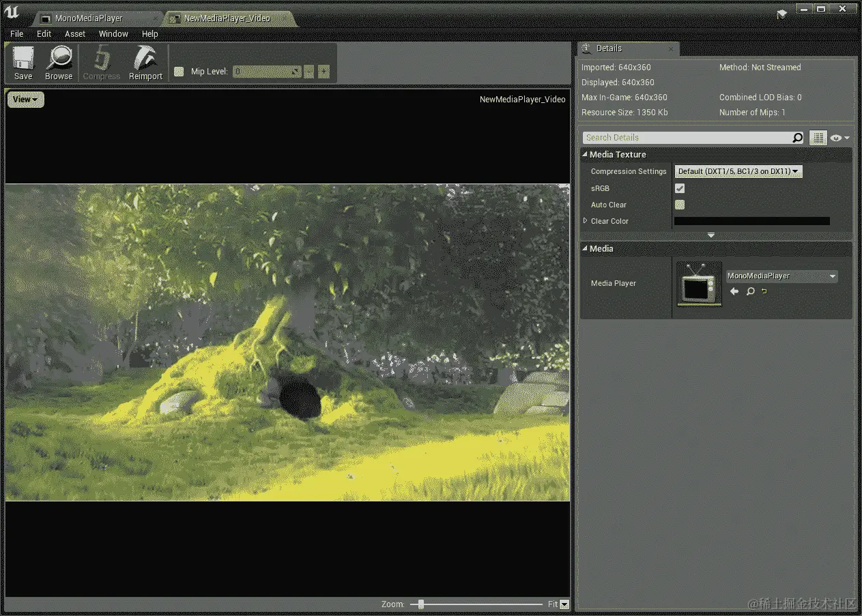The height and width of the screenshot is (616, 862).
Task: Click the 'Displayed: 640x360' text
Action: pos(618,83)
